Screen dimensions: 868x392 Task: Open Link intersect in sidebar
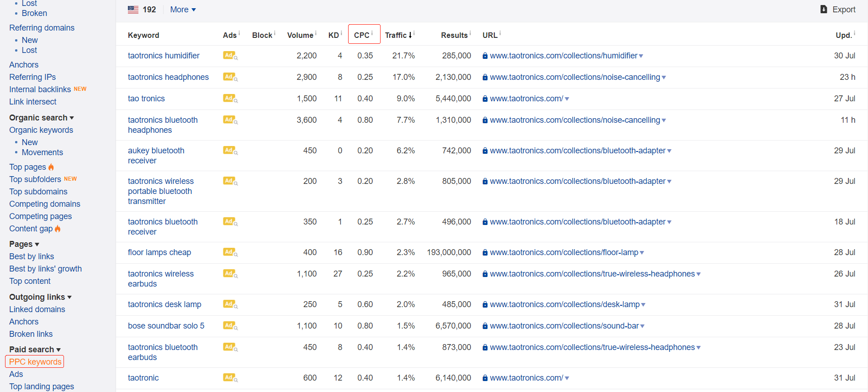33,102
